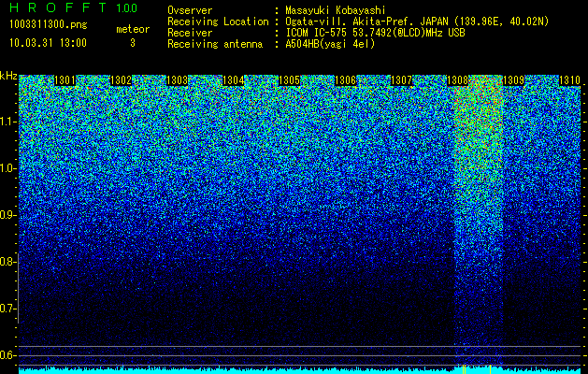Click the 0.8 kHz axis label

[x=7, y=262]
